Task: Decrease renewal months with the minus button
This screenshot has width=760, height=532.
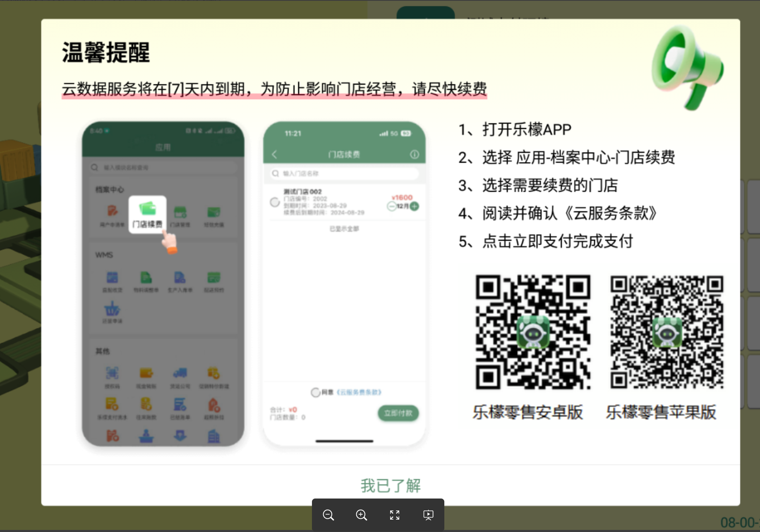Action: [391, 206]
